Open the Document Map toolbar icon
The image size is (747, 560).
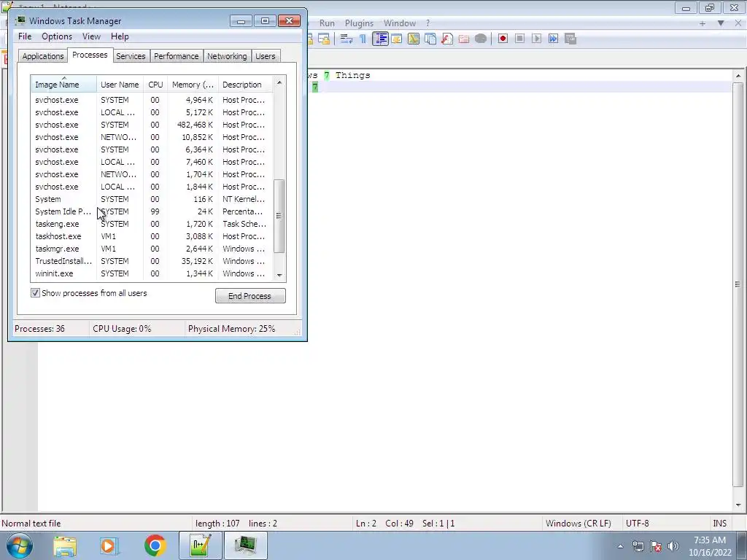(414, 39)
